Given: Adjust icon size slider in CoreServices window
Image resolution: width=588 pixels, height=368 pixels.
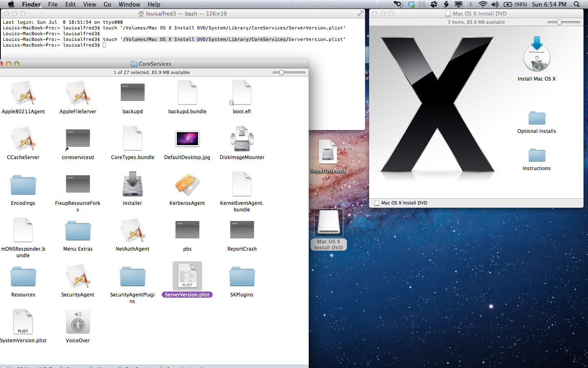Looking at the screenshot, I should [289, 72].
